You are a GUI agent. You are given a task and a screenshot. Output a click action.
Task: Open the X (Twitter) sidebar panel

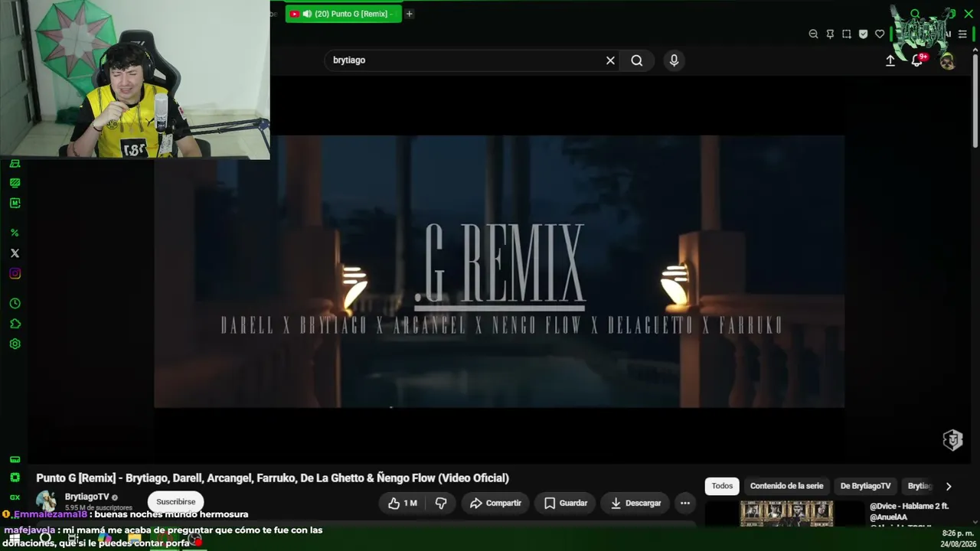pyautogui.click(x=15, y=253)
